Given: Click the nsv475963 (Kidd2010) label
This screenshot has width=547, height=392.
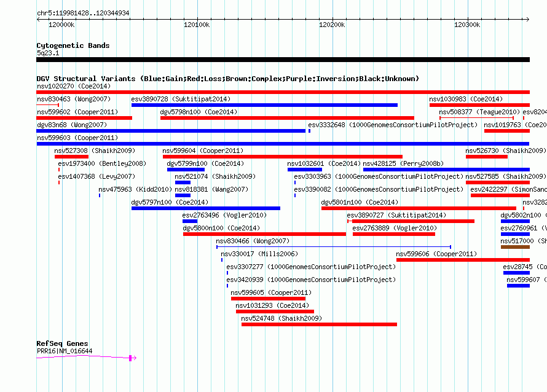Looking at the screenshot, I should point(135,189).
